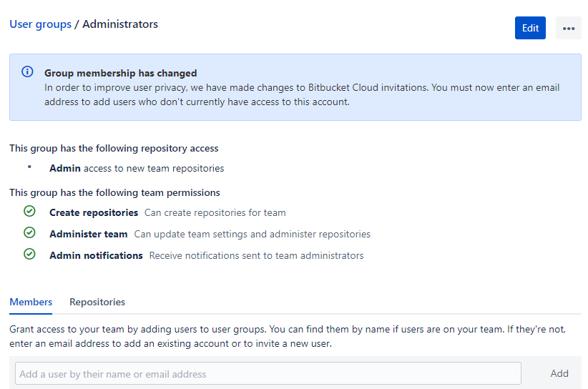
Task: Open the more options ellipsis menu
Action: pos(569,28)
